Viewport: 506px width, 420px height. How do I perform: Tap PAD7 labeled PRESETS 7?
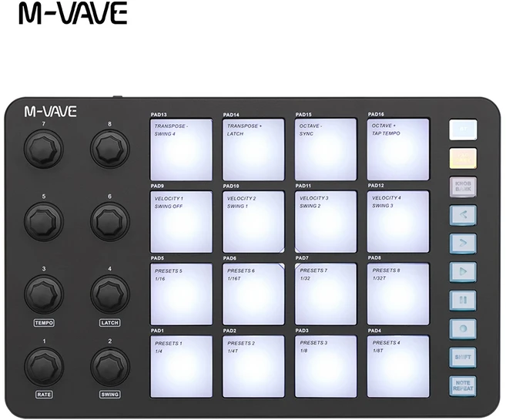pyautogui.click(x=326, y=294)
